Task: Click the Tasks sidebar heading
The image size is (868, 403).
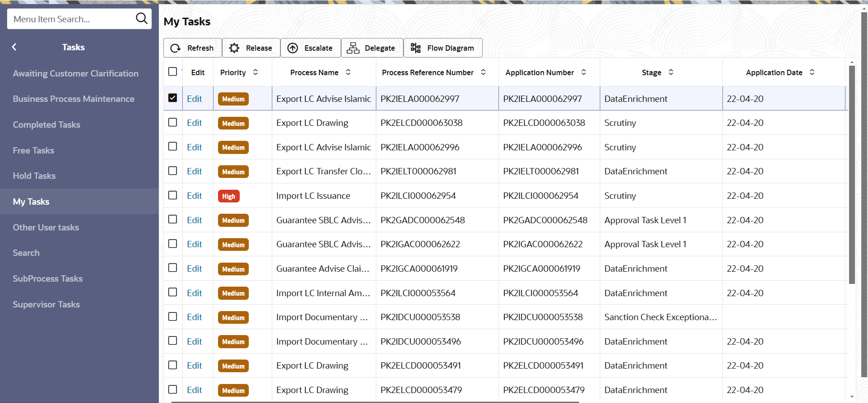Action: pos(73,47)
